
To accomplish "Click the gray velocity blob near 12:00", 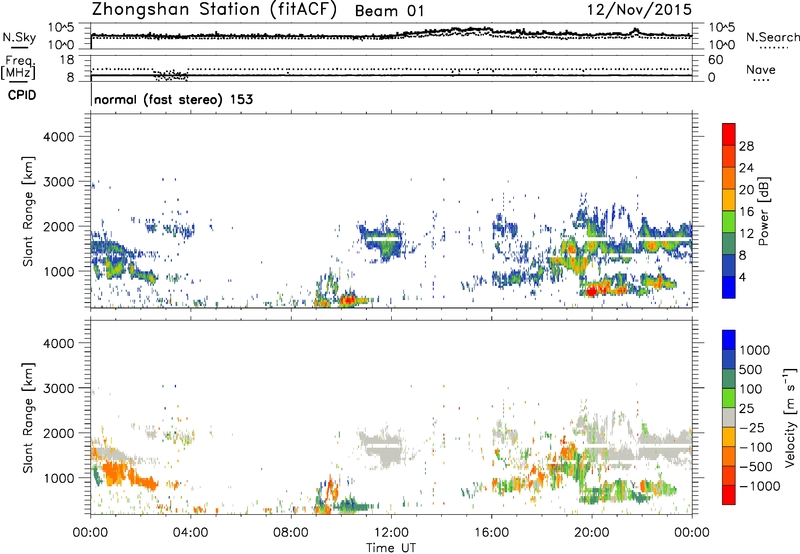I will tap(382, 447).
